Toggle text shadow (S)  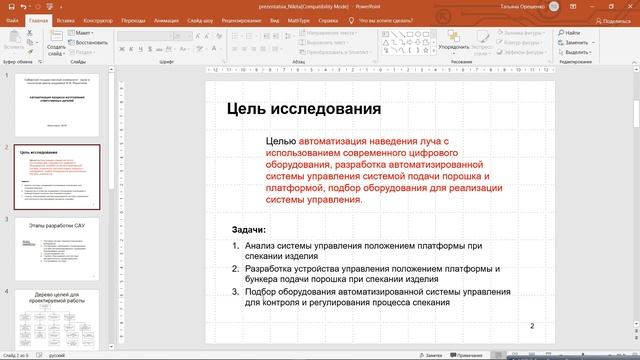tap(150, 49)
